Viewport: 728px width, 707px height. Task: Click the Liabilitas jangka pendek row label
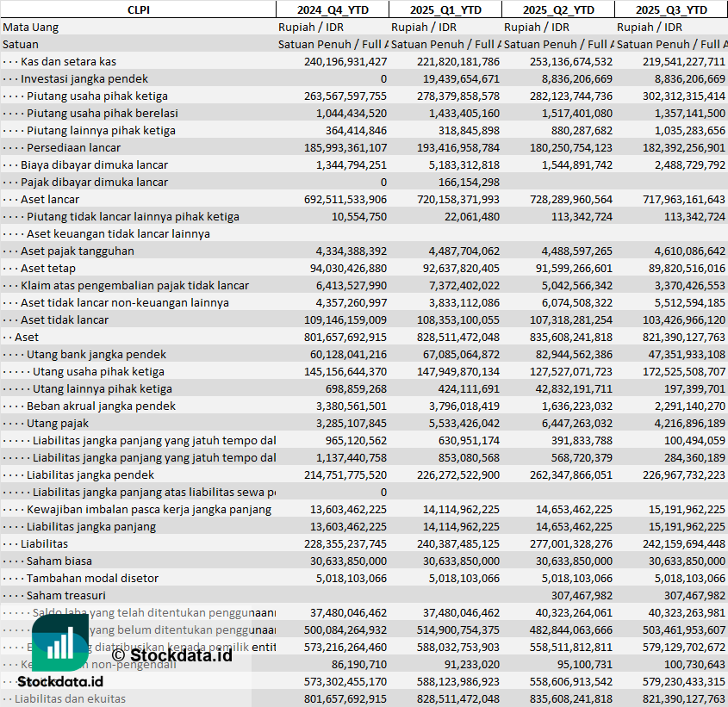click(x=90, y=474)
